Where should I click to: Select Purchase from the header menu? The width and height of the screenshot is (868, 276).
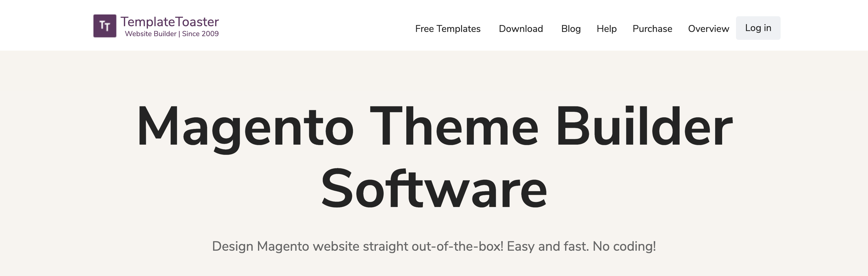point(652,29)
